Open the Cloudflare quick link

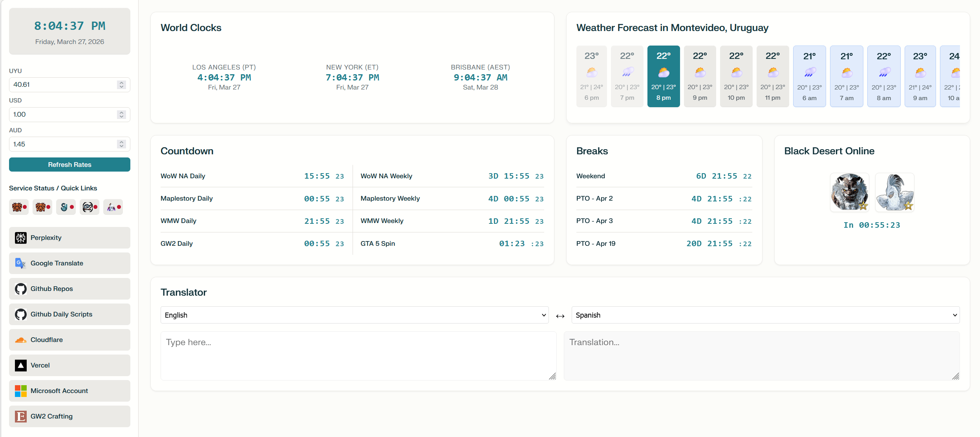[x=69, y=340]
